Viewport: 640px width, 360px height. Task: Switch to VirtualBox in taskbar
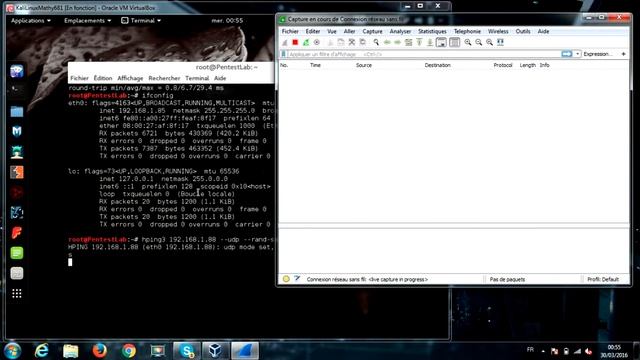[215, 351]
